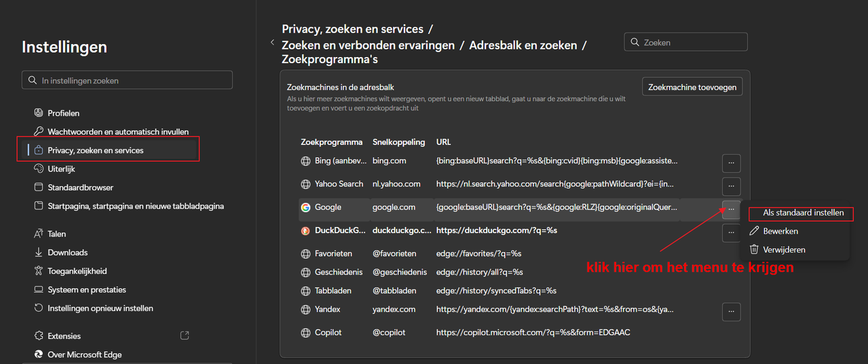This screenshot has height=364, width=868.
Task: Go back using the chevron beside the breadcrumb
Action: click(x=272, y=42)
